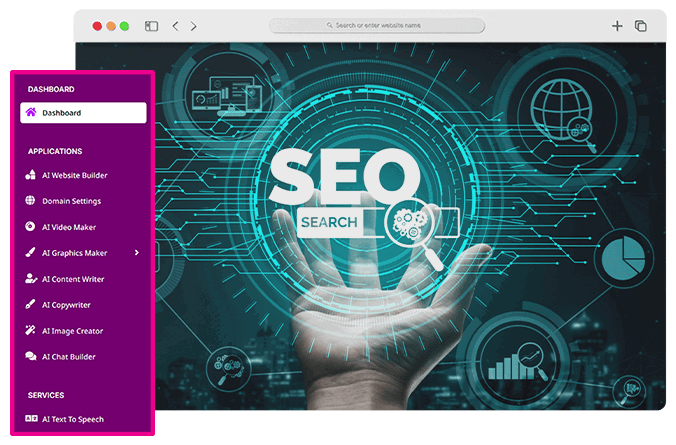
Task: Open a new tab with plus icon
Action: [617, 26]
